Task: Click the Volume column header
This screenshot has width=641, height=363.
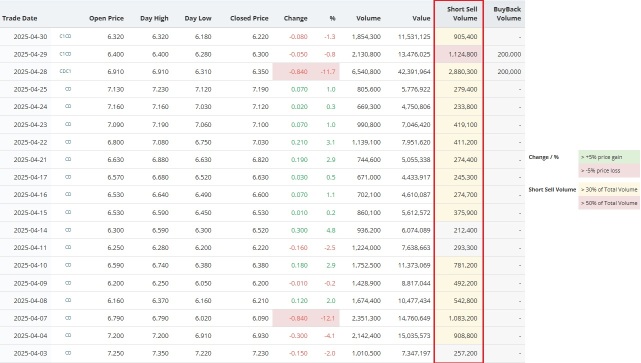Action: [x=368, y=18]
